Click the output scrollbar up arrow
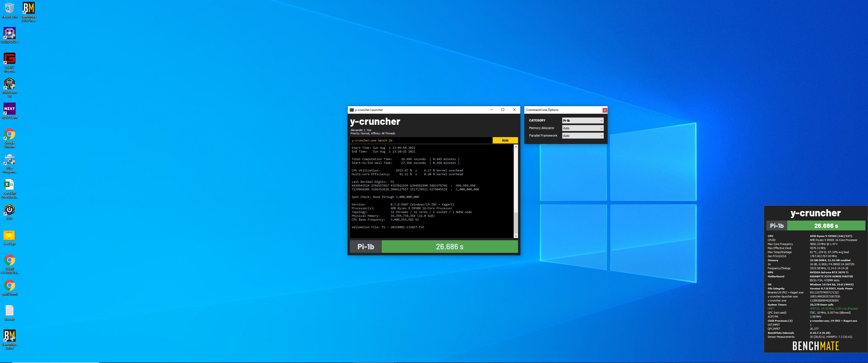Image resolution: width=868 pixels, height=363 pixels. point(516,147)
